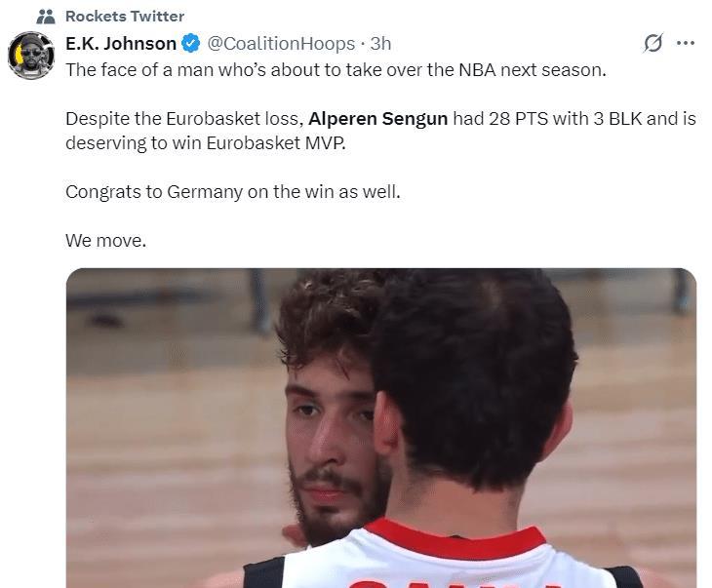
Task: Click the 'We move.' tweet text
Action: click(105, 241)
